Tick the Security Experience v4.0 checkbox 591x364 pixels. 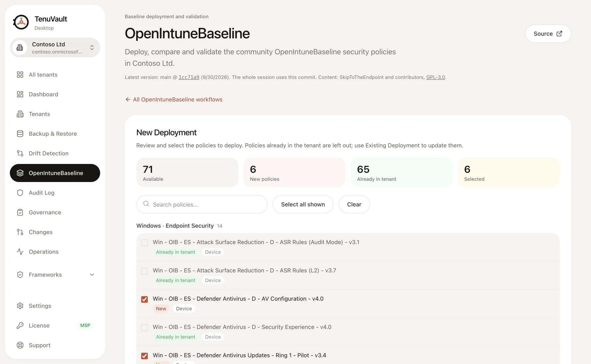click(144, 328)
